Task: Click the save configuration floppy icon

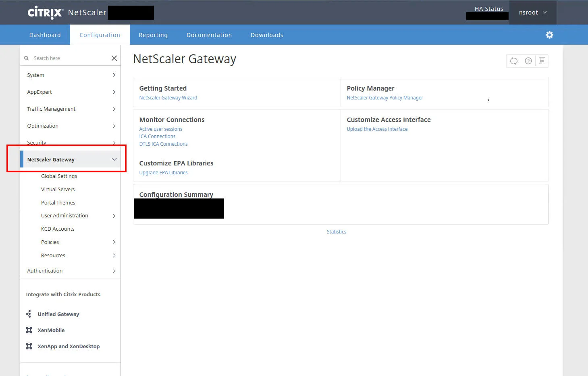Action: point(542,61)
